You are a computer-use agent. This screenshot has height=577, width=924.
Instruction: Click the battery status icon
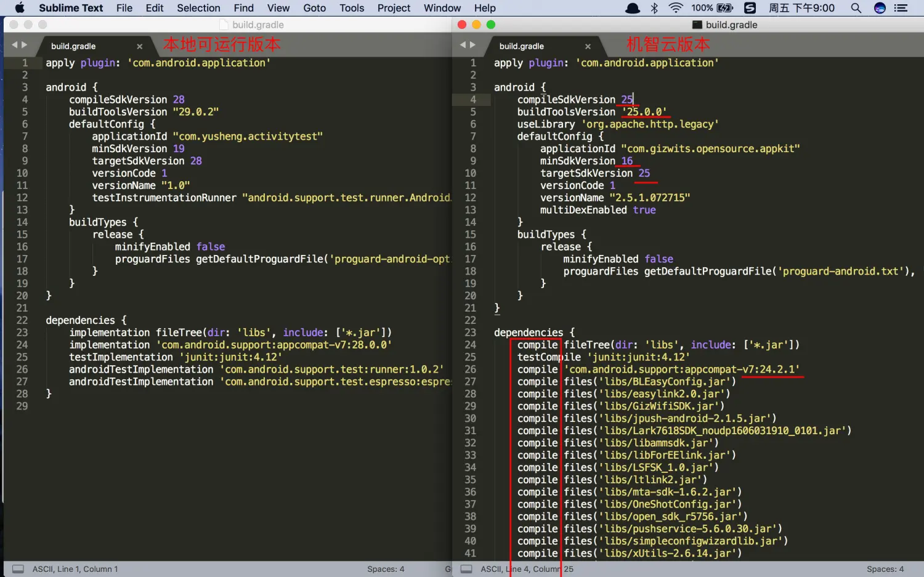[x=725, y=8]
